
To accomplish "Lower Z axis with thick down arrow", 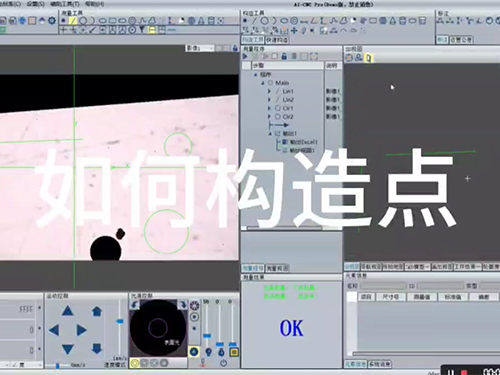I will click(x=97, y=349).
